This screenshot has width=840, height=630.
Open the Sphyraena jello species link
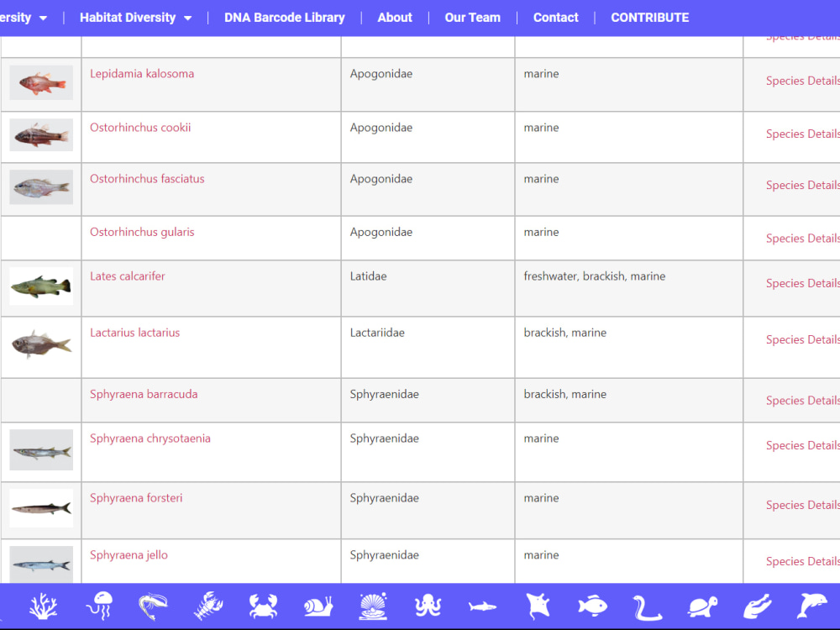[129, 555]
